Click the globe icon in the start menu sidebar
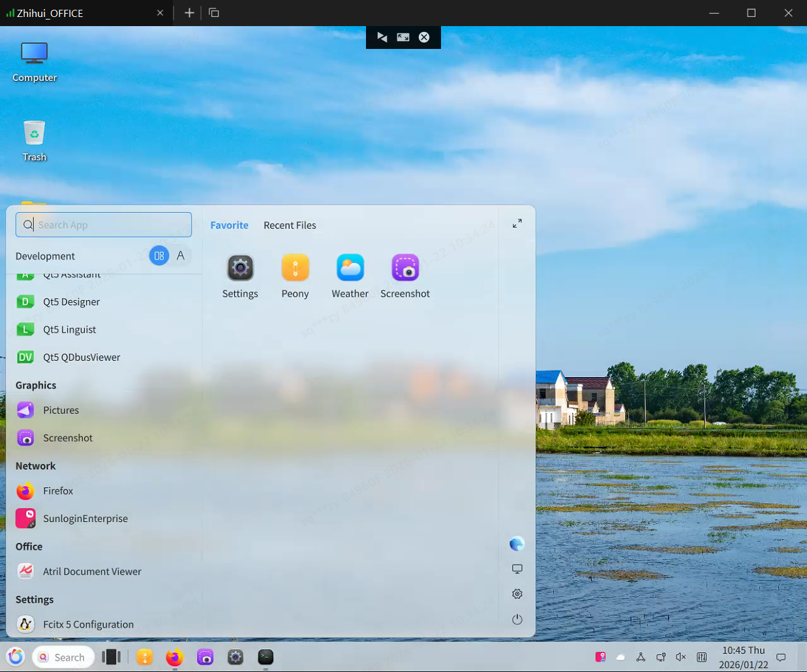Screen dimensions: 807x672 517,543
